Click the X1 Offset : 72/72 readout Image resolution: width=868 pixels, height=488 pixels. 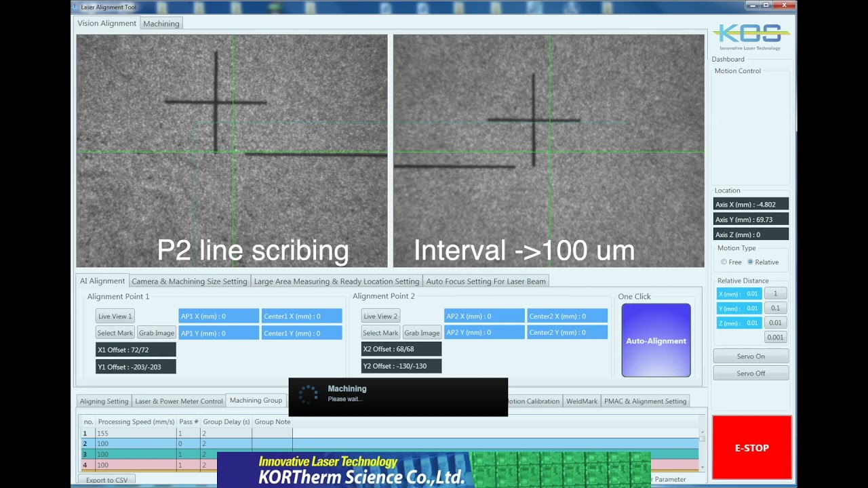[x=136, y=350]
